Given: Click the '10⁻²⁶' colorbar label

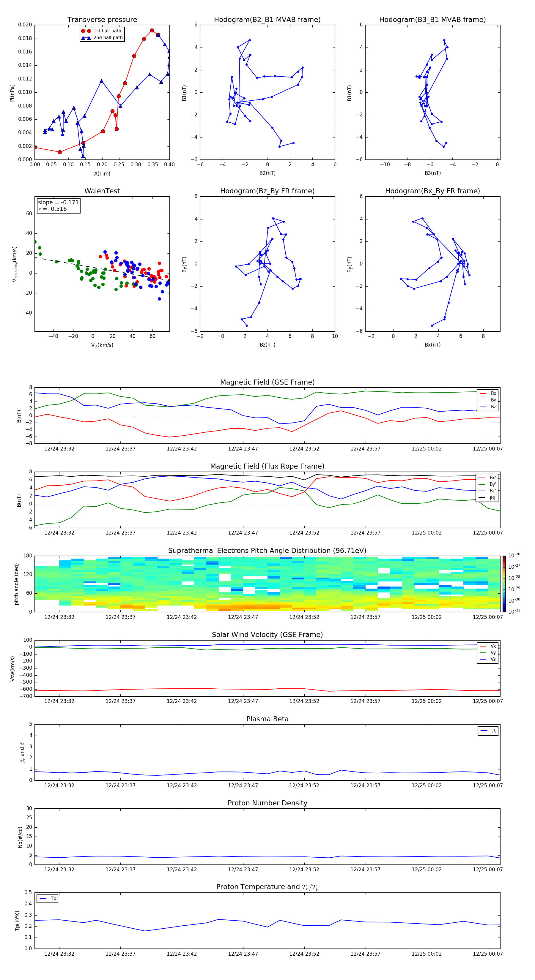Looking at the screenshot, I should [514, 555].
